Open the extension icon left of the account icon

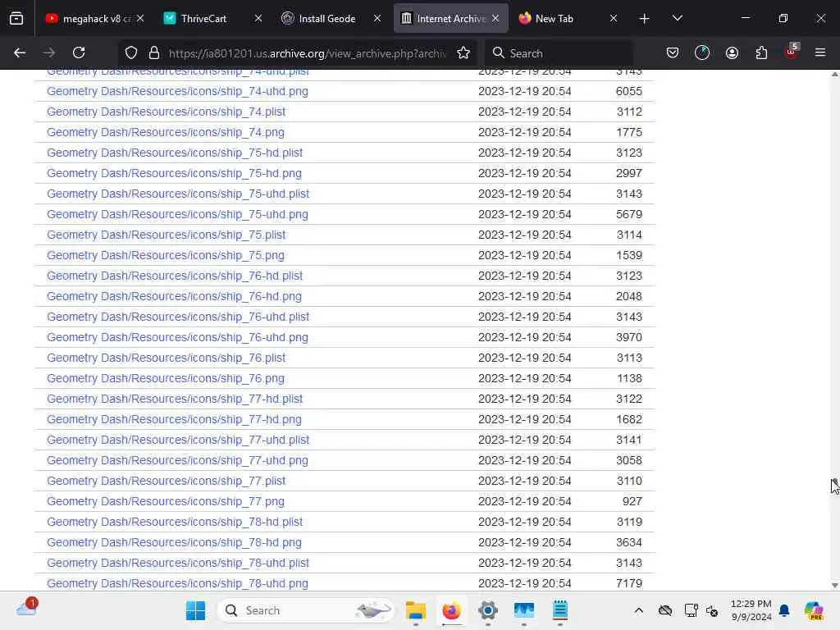[702, 52]
